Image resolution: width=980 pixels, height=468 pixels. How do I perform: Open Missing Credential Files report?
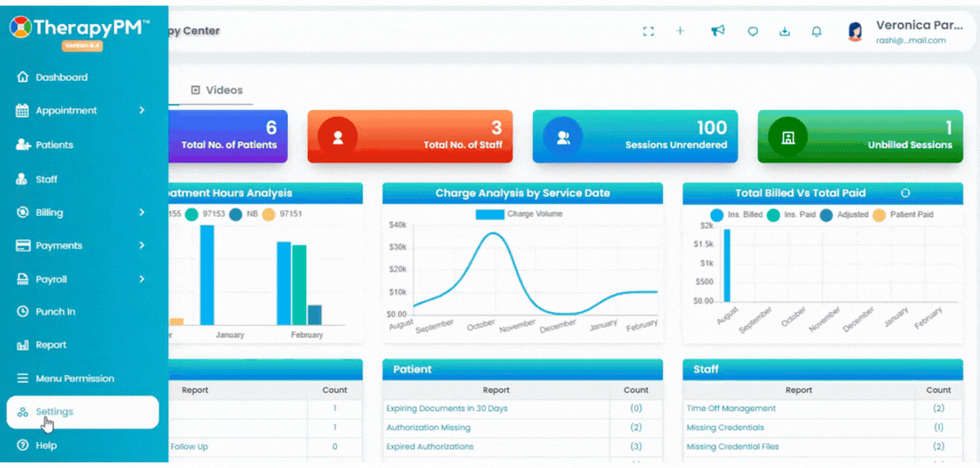coord(732,446)
